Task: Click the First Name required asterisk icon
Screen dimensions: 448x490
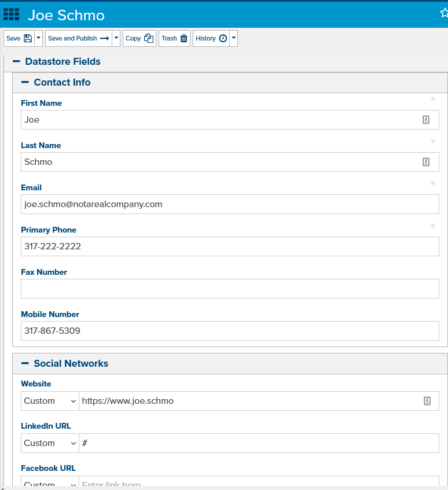Action: click(433, 99)
